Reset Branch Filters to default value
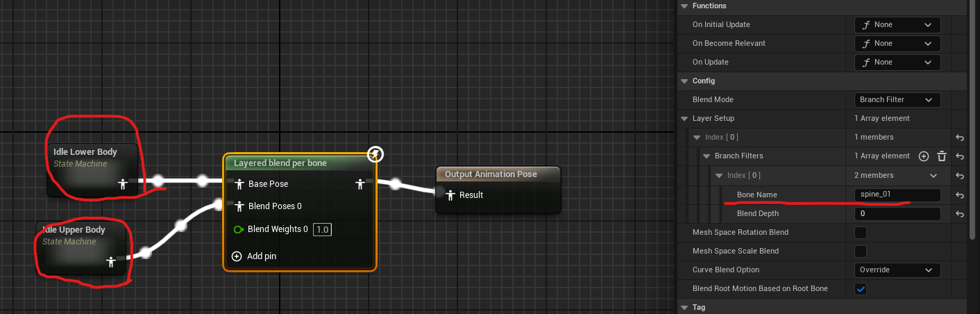Screen dimensions: 980x314 (960, 156)
